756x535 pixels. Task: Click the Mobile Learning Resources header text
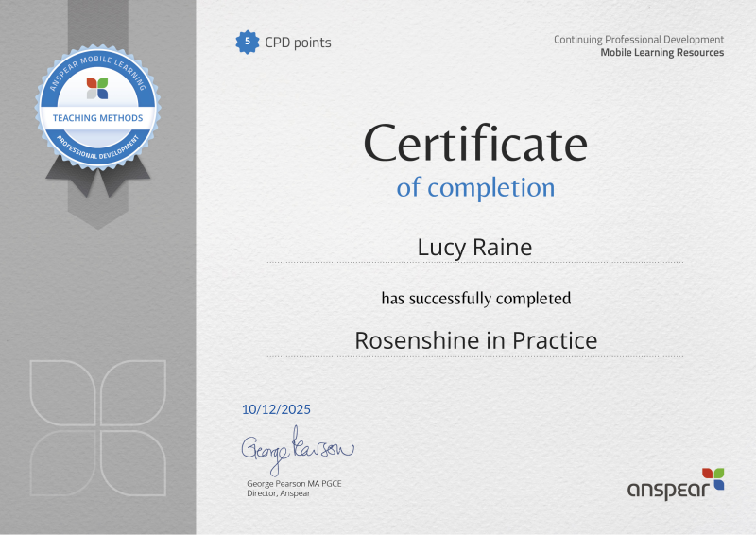(x=661, y=53)
